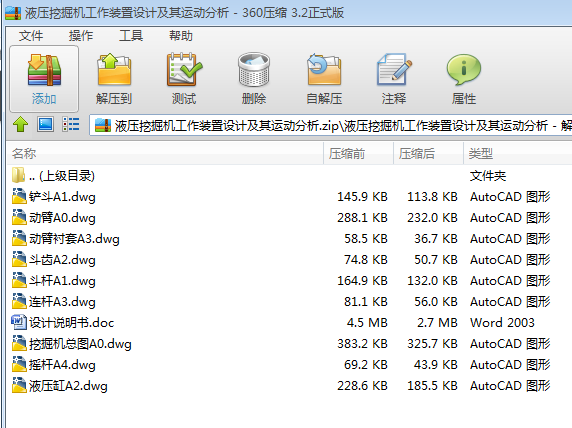Select the 斗杆A1.dwg file icon
The height and width of the screenshot is (428, 572).
pos(19,280)
